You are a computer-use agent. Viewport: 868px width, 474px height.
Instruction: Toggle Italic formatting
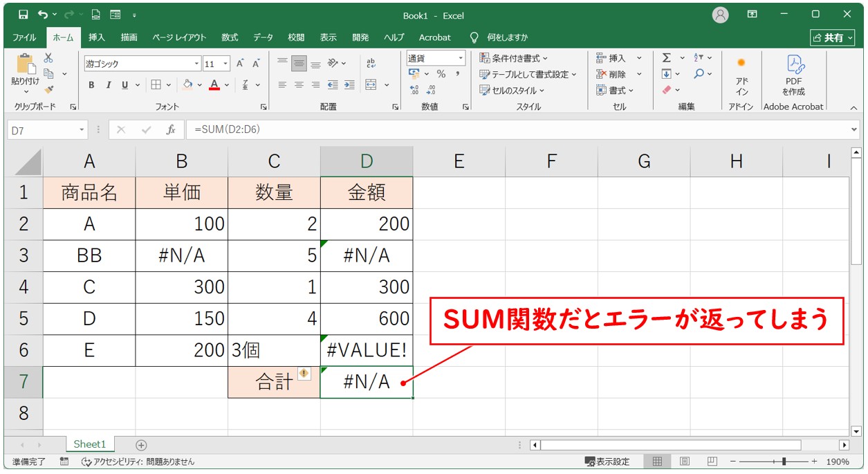point(108,85)
